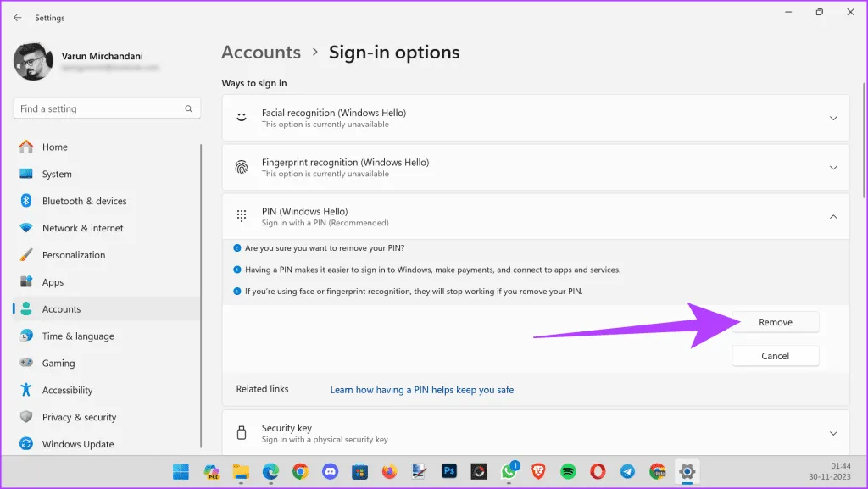Expand the Facial recognition option
Viewport: 868px width, 489px height.
click(x=832, y=119)
